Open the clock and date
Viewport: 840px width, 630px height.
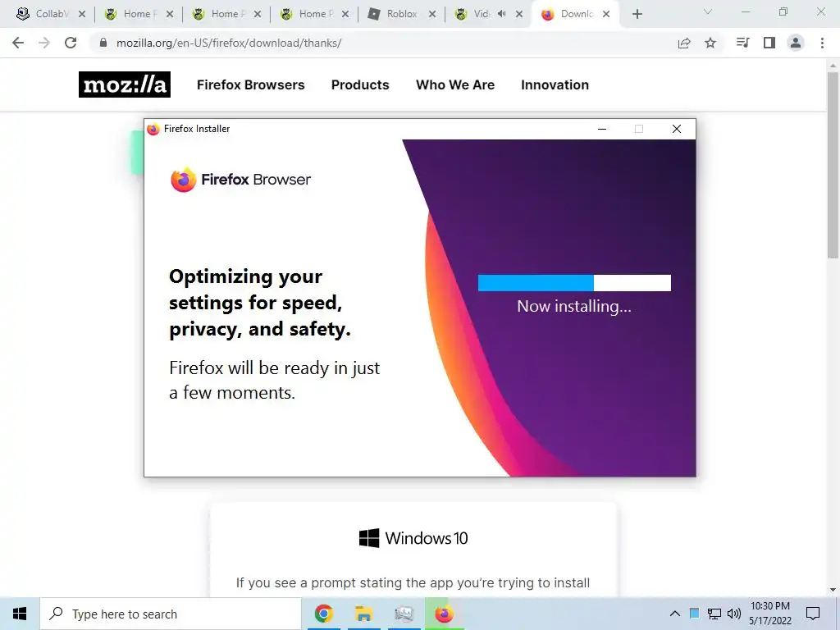pos(769,614)
